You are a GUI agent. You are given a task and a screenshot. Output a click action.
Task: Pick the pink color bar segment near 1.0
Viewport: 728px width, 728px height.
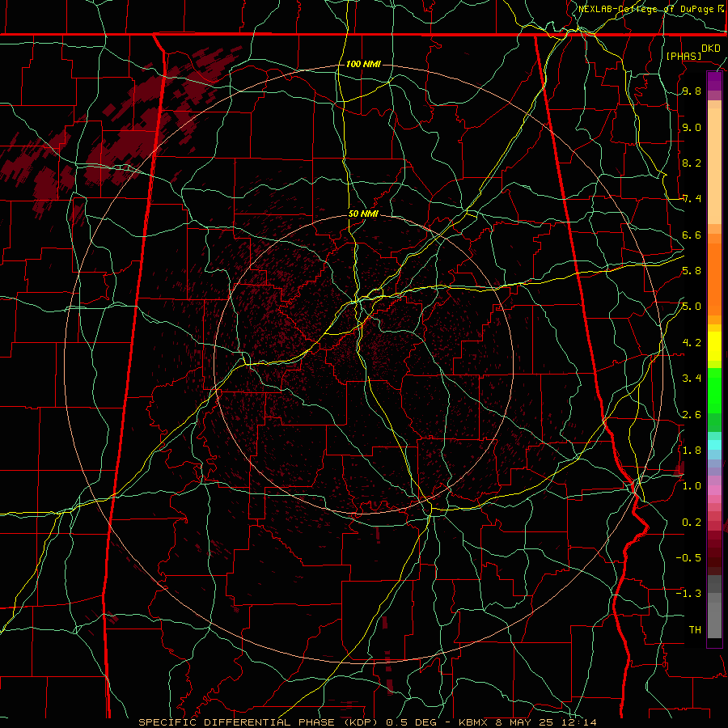714,490
